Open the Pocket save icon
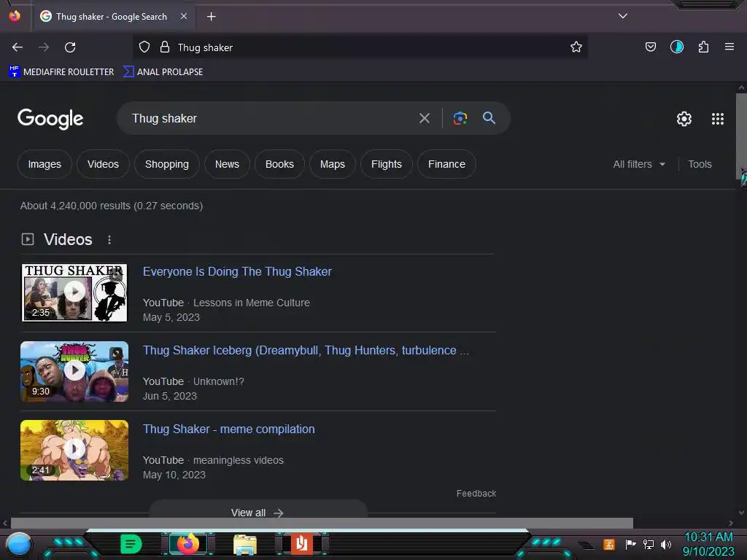This screenshot has width=747, height=560. tap(650, 47)
